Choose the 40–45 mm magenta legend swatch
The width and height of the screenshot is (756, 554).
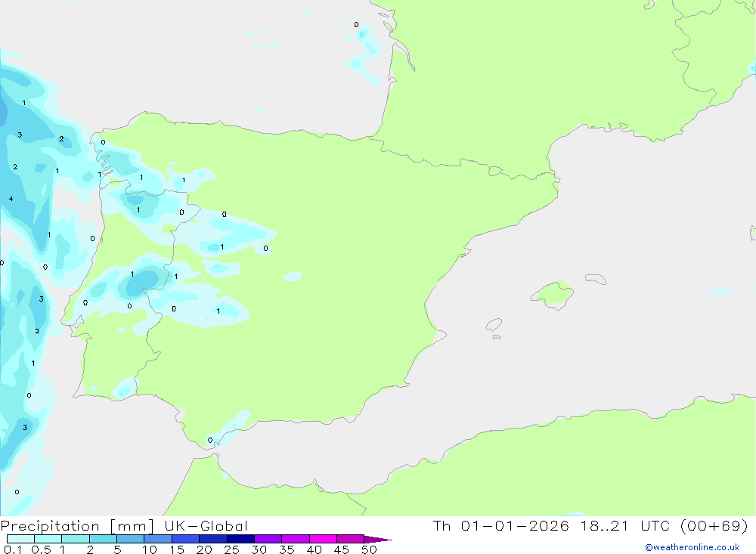coord(323,539)
